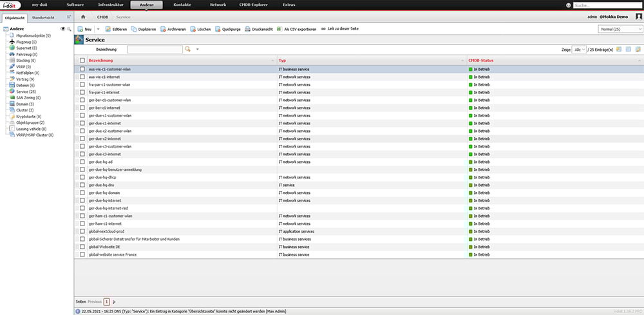The width and height of the screenshot is (644, 315).
Task: Open Kontakte menu
Action: 182,5
